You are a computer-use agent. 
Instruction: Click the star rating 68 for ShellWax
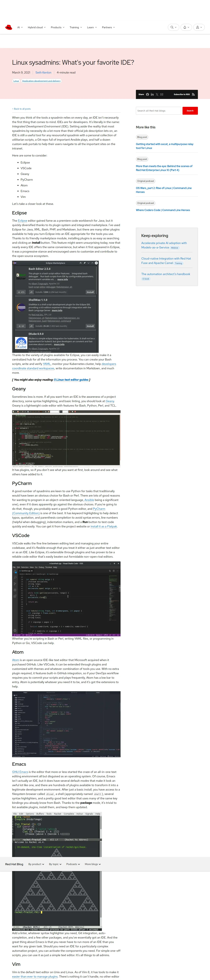pyautogui.click(x=21, y=326)
